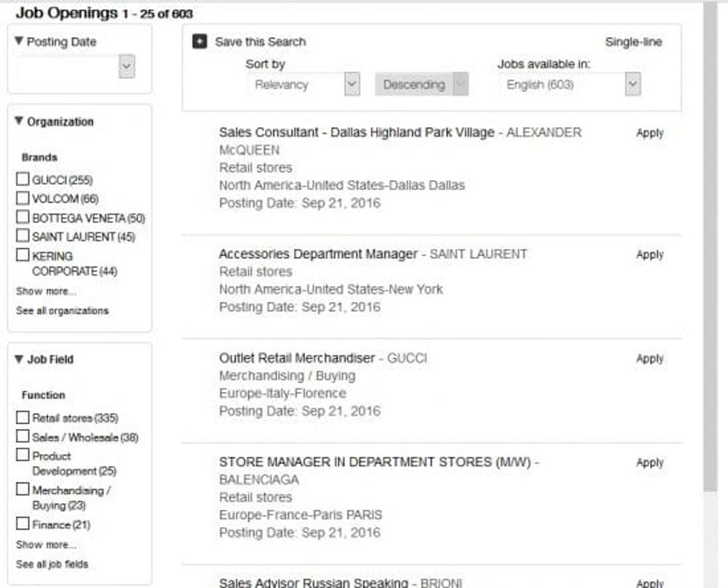Image resolution: width=728 pixels, height=588 pixels.
Task: Tick the SAINT LAURENT checkbox
Action: coord(23,237)
